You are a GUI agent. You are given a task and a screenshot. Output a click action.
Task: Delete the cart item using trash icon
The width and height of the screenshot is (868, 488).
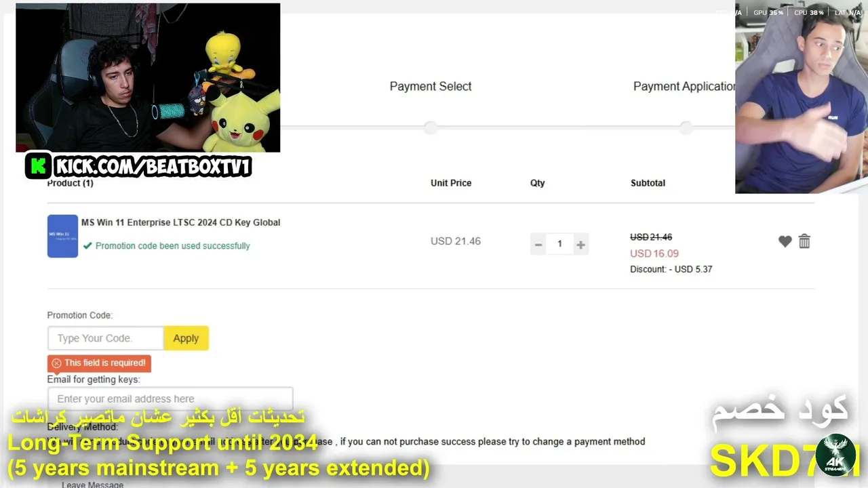(x=804, y=241)
